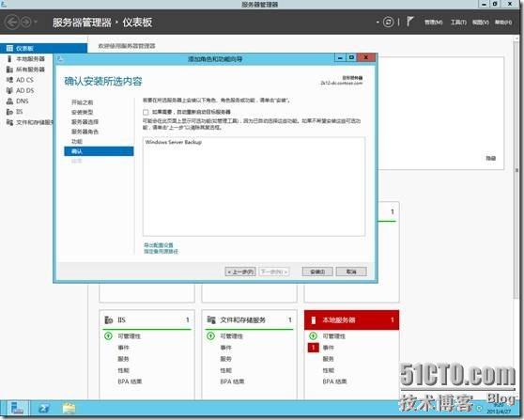
Task: Click the 导出配置设置 link
Action: pos(159,245)
